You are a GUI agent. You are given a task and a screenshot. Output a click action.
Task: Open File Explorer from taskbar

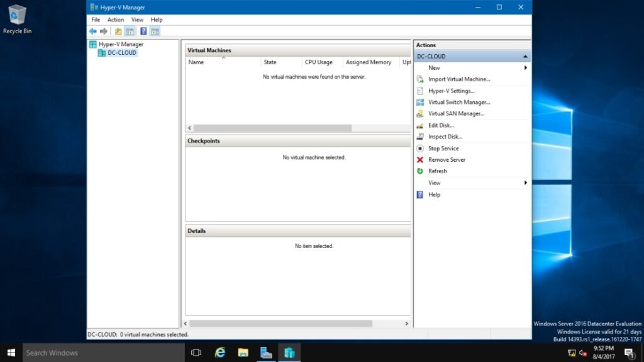243,353
